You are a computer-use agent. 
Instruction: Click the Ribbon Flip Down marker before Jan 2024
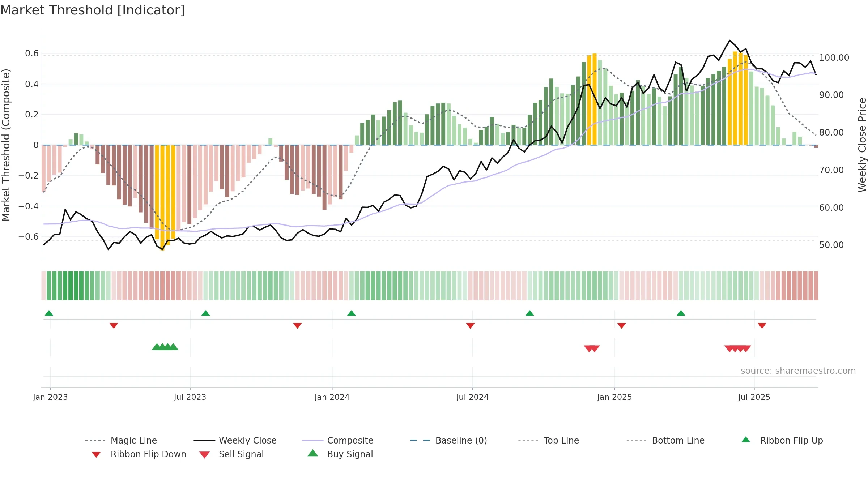(x=297, y=326)
